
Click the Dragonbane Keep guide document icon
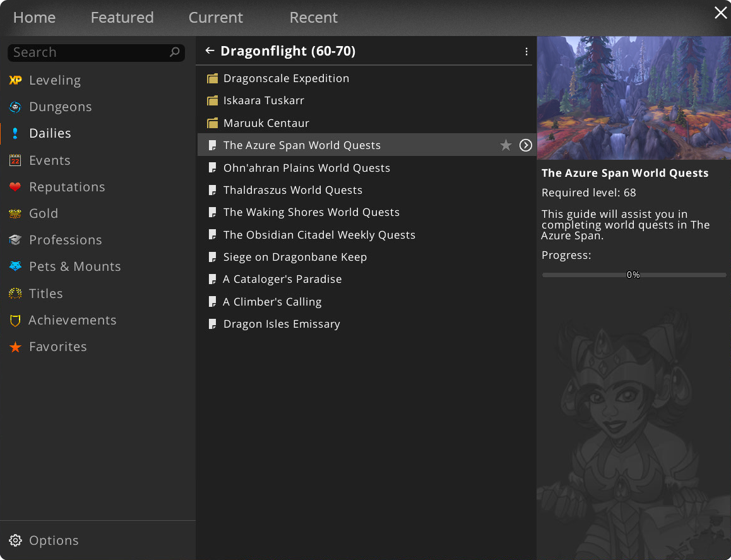click(x=213, y=257)
